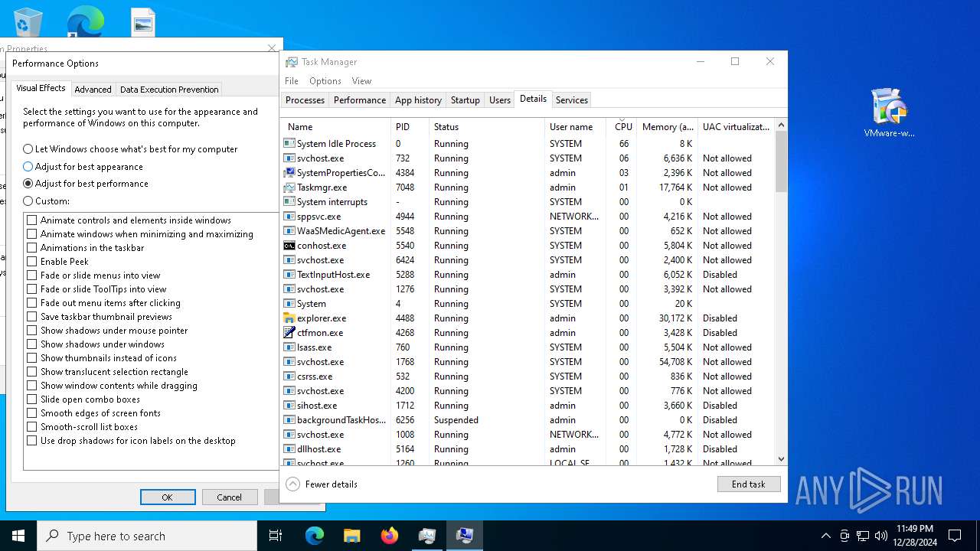The image size is (980, 551).
Task: Click the End task button
Action: (x=749, y=484)
